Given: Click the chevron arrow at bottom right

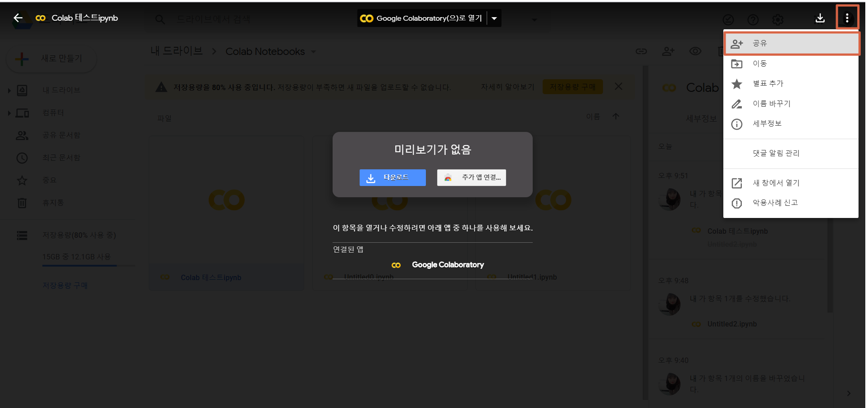Looking at the screenshot, I should [849, 393].
